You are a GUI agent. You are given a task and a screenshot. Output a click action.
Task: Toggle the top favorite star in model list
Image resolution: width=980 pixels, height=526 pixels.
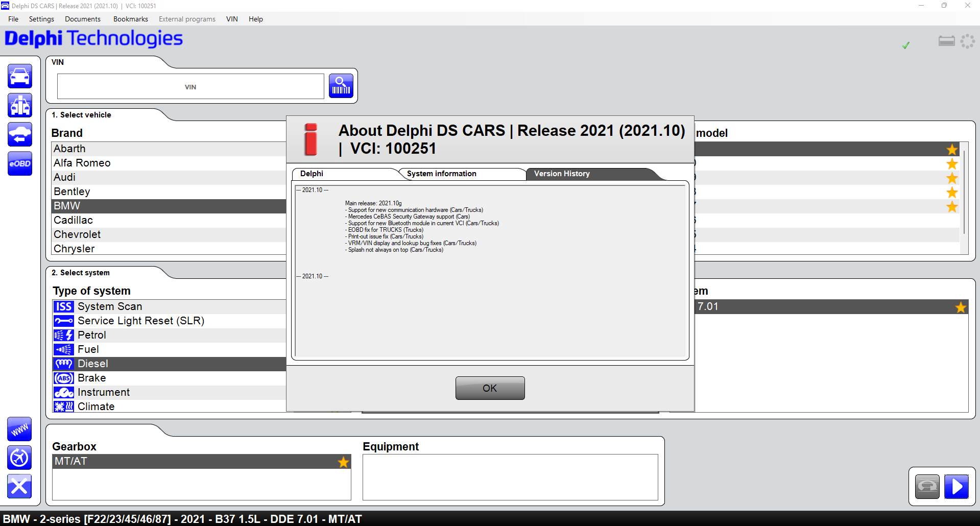click(952, 149)
